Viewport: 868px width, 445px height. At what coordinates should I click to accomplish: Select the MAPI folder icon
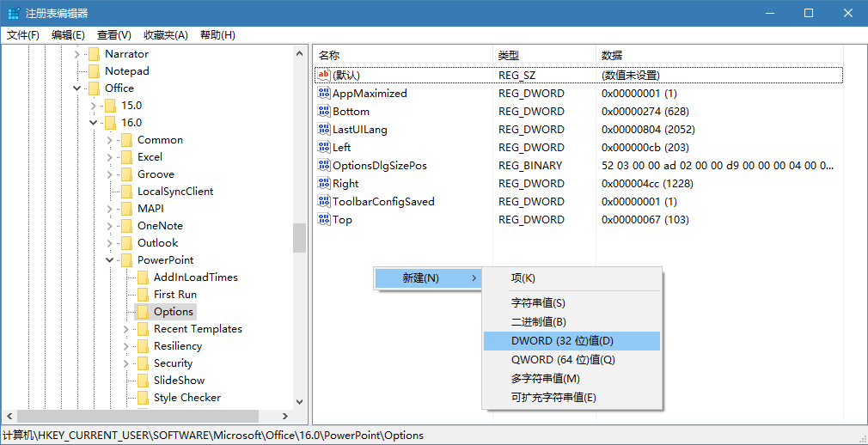127,208
